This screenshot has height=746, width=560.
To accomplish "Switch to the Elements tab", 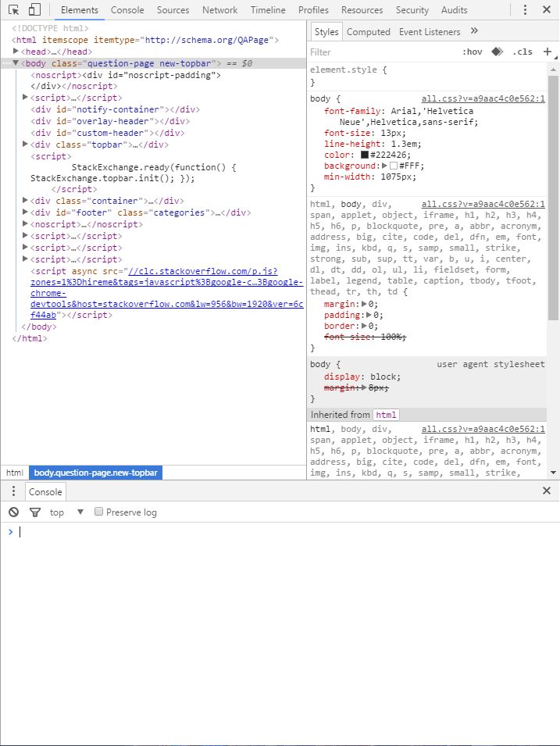I will [x=80, y=10].
